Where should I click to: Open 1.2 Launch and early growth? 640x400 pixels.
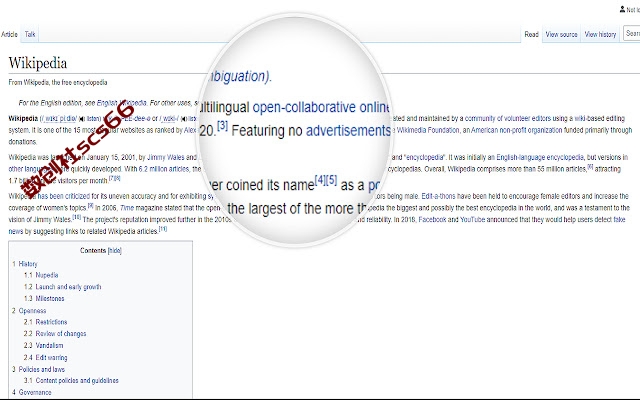(62, 287)
